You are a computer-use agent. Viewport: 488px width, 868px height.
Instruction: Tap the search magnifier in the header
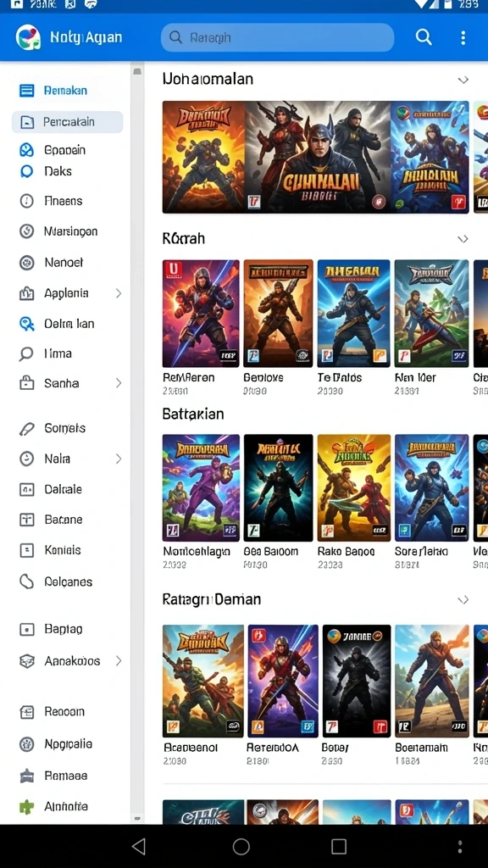click(424, 37)
